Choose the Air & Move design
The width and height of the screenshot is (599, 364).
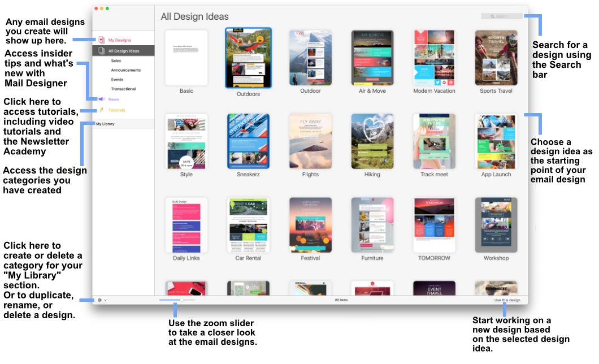point(372,58)
